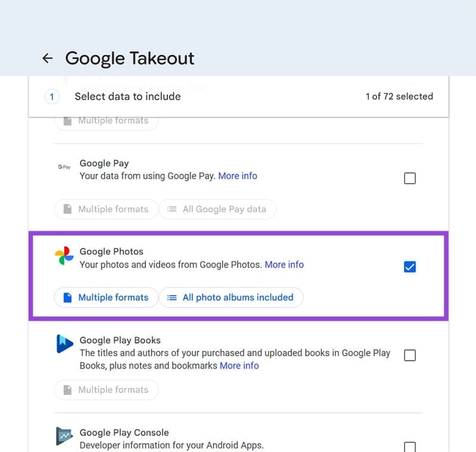Open More info for Google Pay
This screenshot has width=476, height=452.
click(x=238, y=175)
